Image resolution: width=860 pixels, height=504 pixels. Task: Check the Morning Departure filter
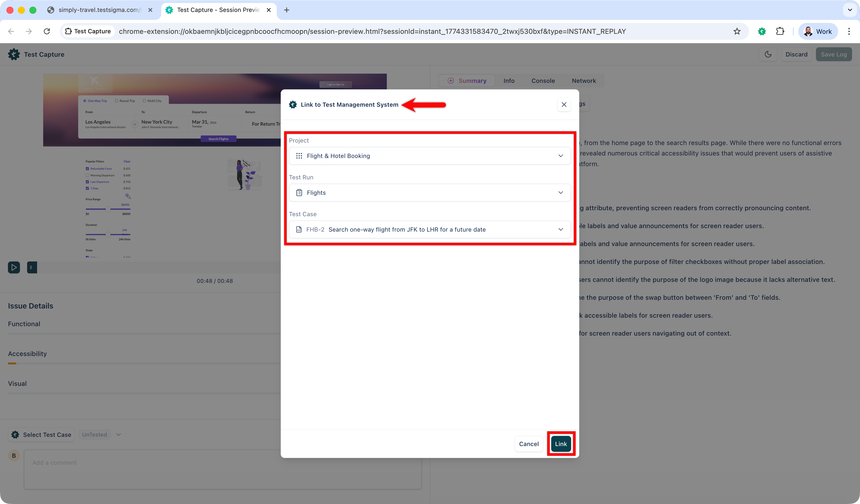pyautogui.click(x=87, y=175)
